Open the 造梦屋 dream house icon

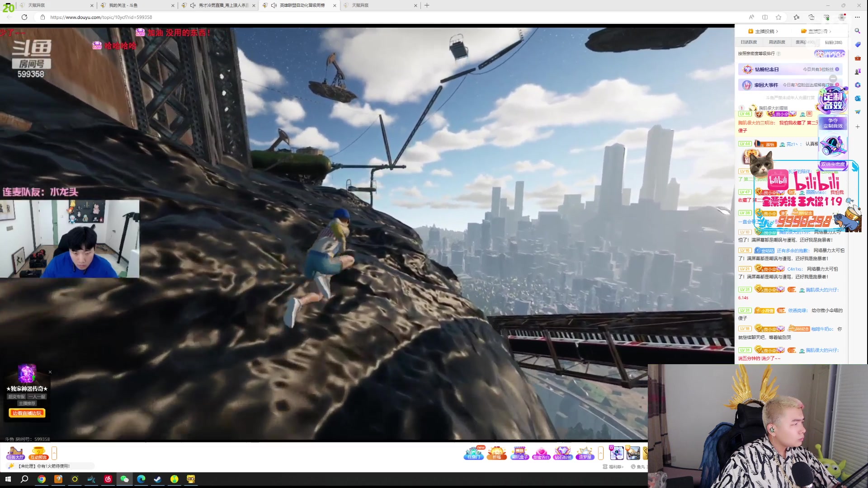click(x=585, y=453)
